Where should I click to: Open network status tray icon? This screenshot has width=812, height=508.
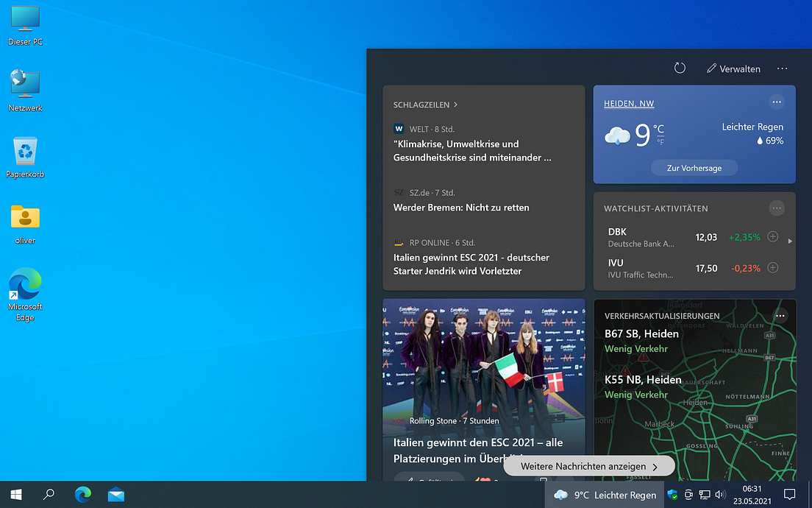click(705, 495)
